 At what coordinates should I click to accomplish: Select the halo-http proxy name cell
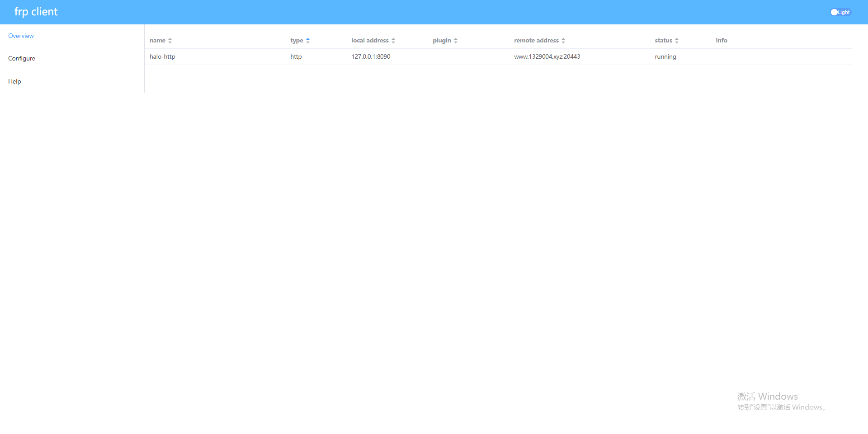point(162,56)
